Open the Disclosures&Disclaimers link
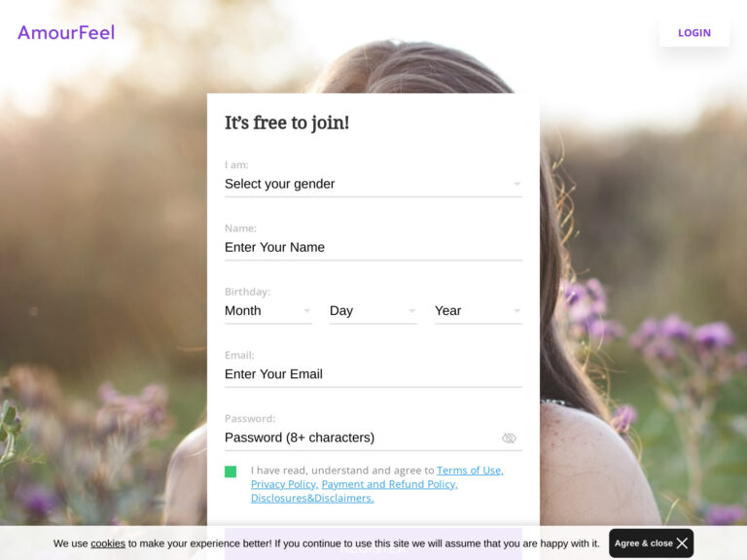 point(312,498)
